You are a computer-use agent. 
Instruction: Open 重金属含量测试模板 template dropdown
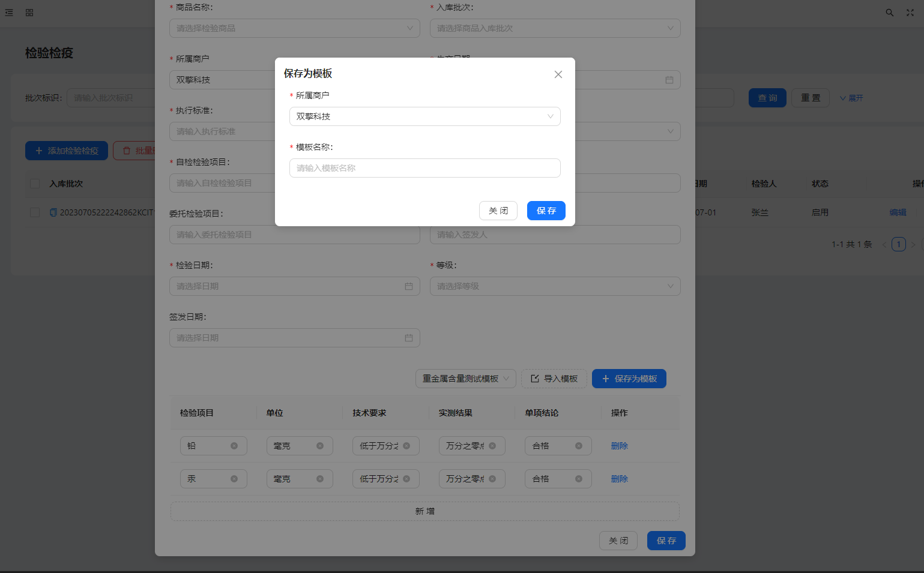[x=465, y=379]
